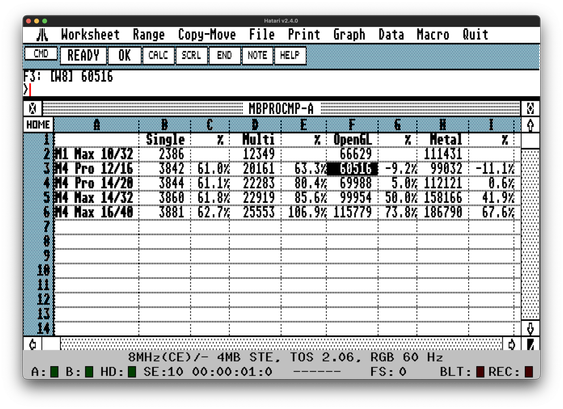
Task: Close the MBPROCMP-A worksheet window
Action: tap(33, 108)
